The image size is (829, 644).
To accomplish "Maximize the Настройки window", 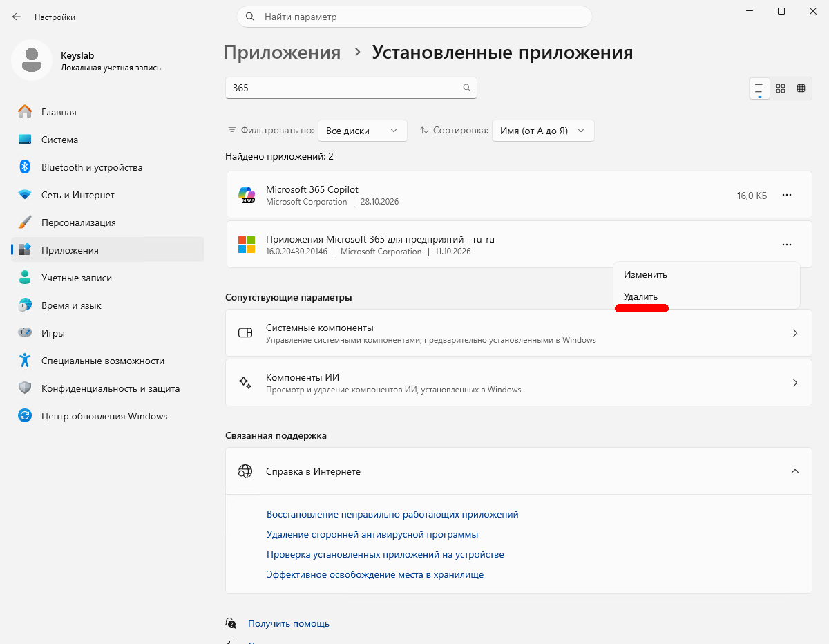I will [781, 11].
